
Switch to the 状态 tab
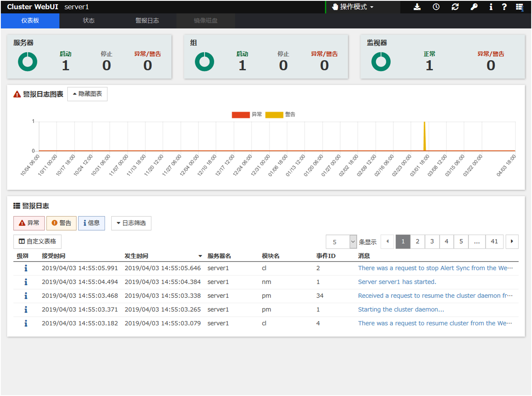pyautogui.click(x=89, y=20)
